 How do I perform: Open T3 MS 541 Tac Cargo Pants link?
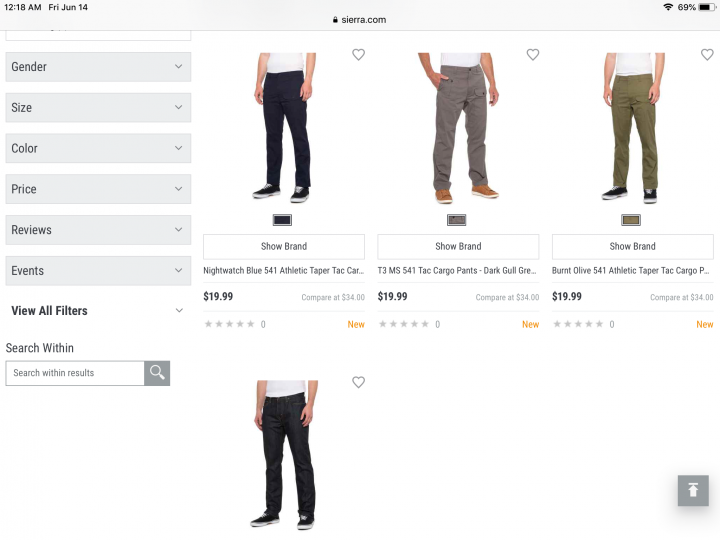point(457,271)
